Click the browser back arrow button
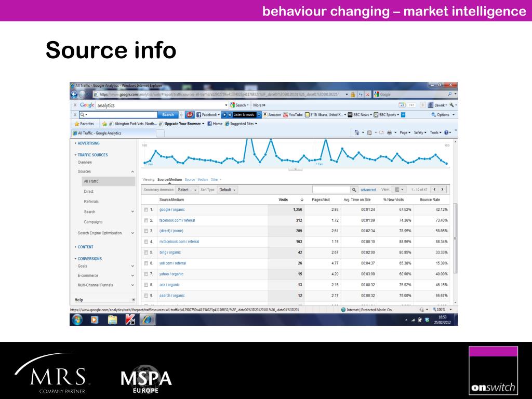This screenshot has width=532, height=399. coord(74,95)
